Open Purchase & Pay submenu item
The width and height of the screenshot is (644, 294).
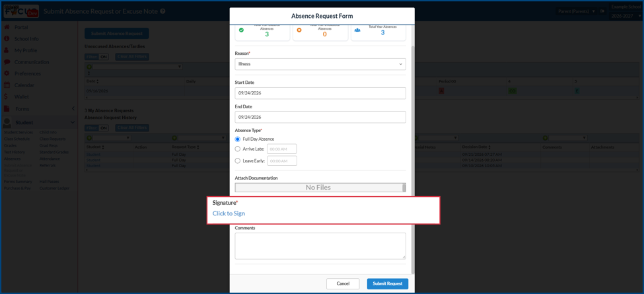pos(17,188)
